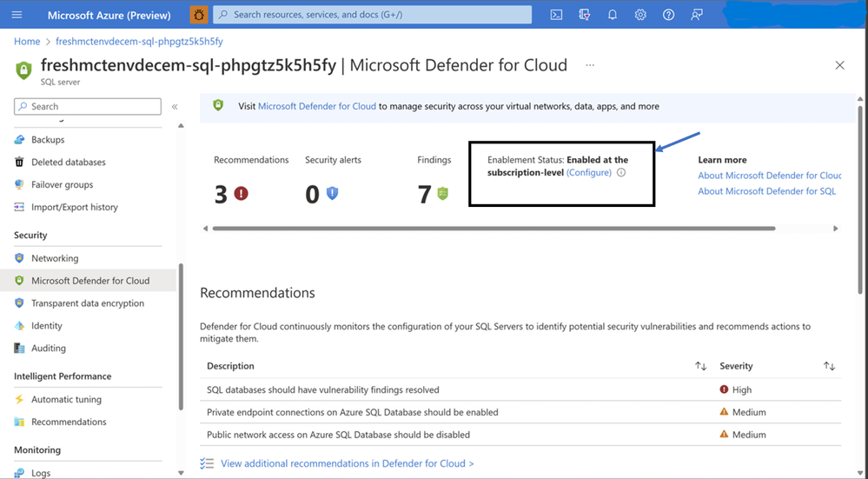
Task: Click the freshmctenvdecem-sql breadcrumb link
Action: point(140,42)
